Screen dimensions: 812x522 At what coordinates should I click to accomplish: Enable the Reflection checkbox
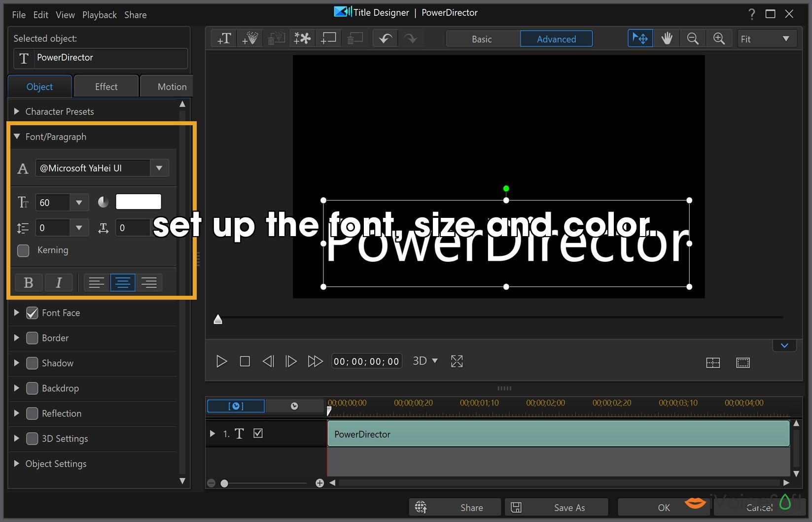coord(32,414)
